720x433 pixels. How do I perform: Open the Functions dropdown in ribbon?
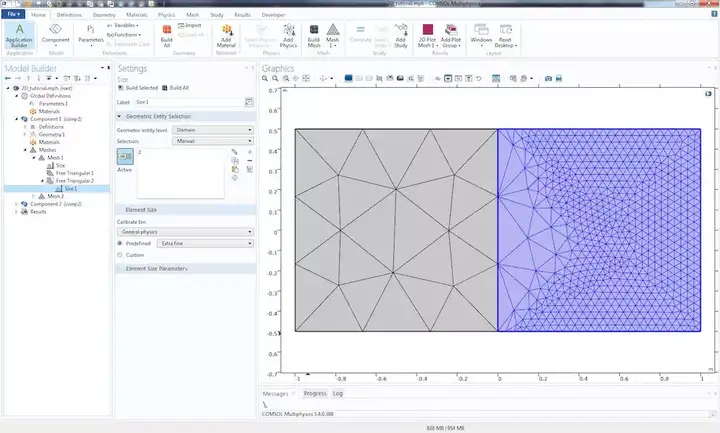tap(124, 35)
